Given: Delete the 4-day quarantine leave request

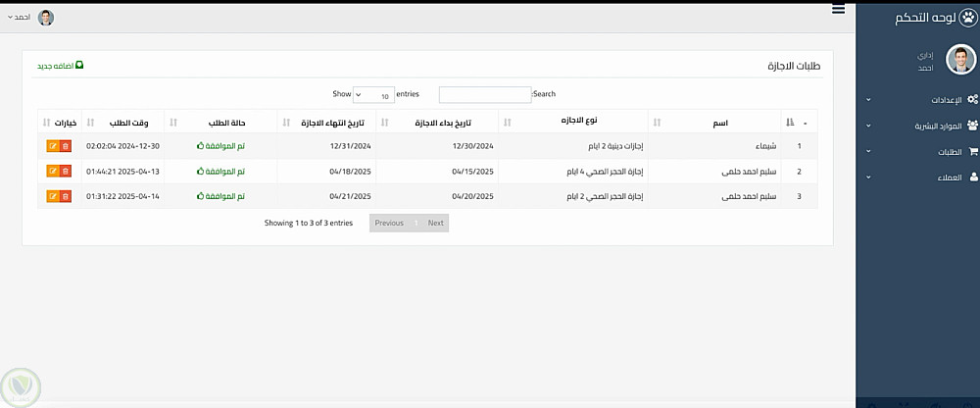Looking at the screenshot, I should click(65, 171).
